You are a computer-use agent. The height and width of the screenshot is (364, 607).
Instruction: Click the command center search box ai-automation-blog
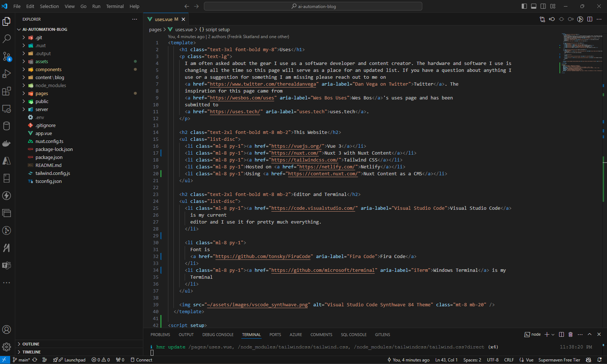(x=313, y=6)
